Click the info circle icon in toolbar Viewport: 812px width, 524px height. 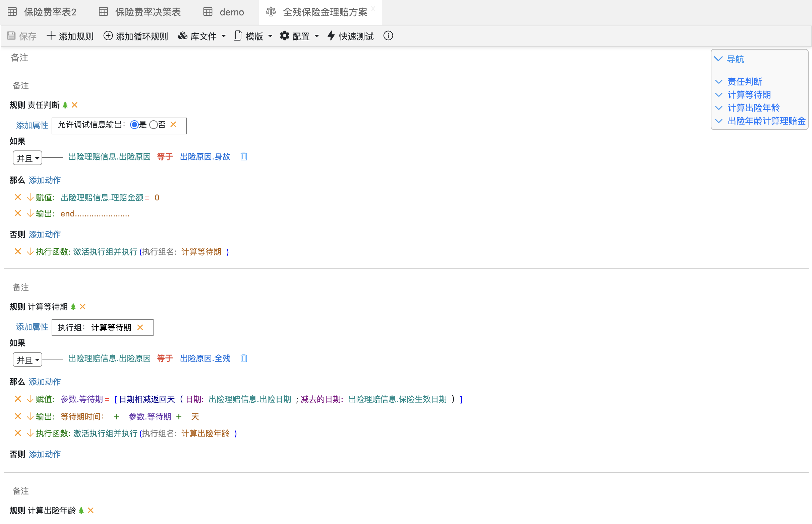[x=388, y=36]
